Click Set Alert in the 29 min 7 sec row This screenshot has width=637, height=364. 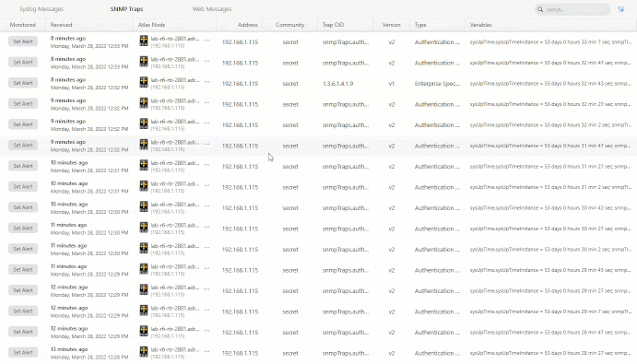pos(23,311)
